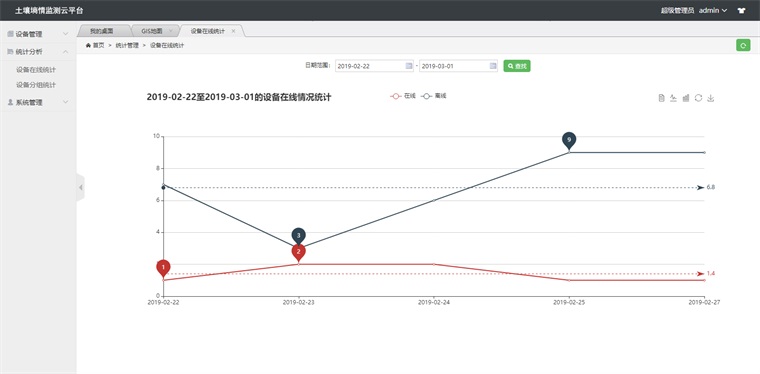Image resolution: width=760 pixels, height=374 pixels.
Task: Open end date calendar picker icon
Action: (493, 66)
